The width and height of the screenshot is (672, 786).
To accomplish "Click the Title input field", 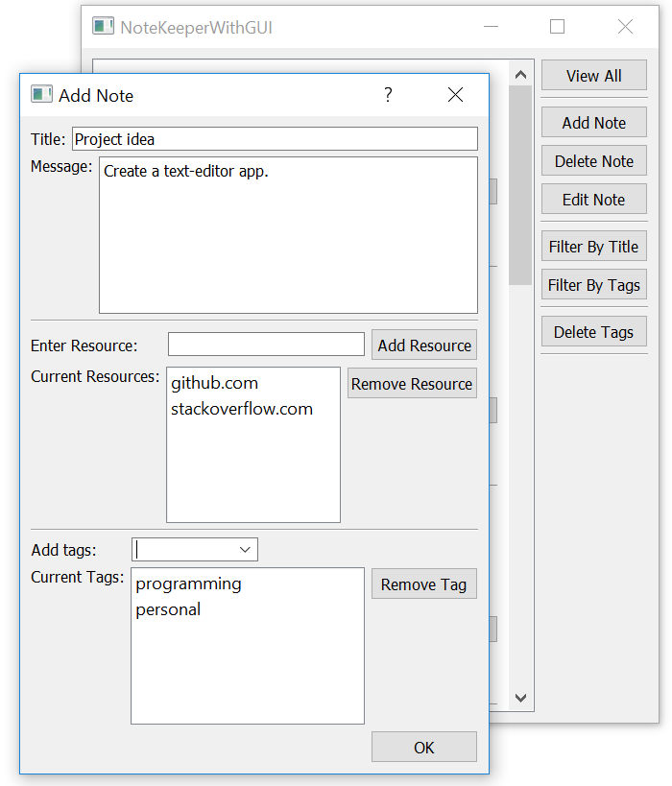I will coord(275,139).
